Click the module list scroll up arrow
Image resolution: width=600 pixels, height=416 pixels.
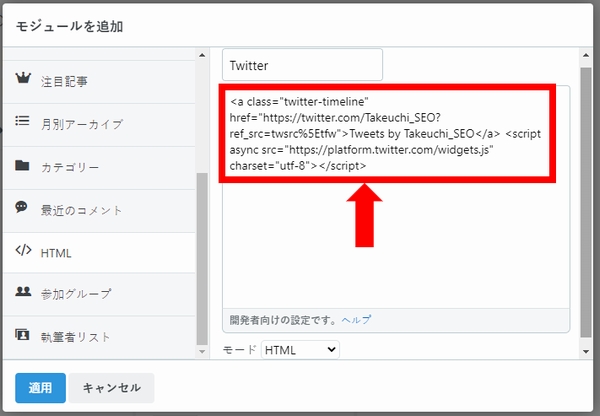202,55
